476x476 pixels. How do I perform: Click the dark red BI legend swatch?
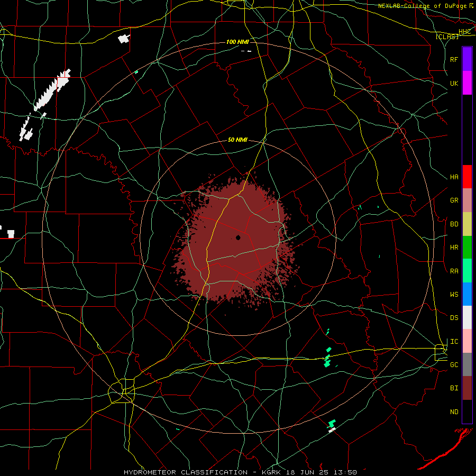click(467, 388)
